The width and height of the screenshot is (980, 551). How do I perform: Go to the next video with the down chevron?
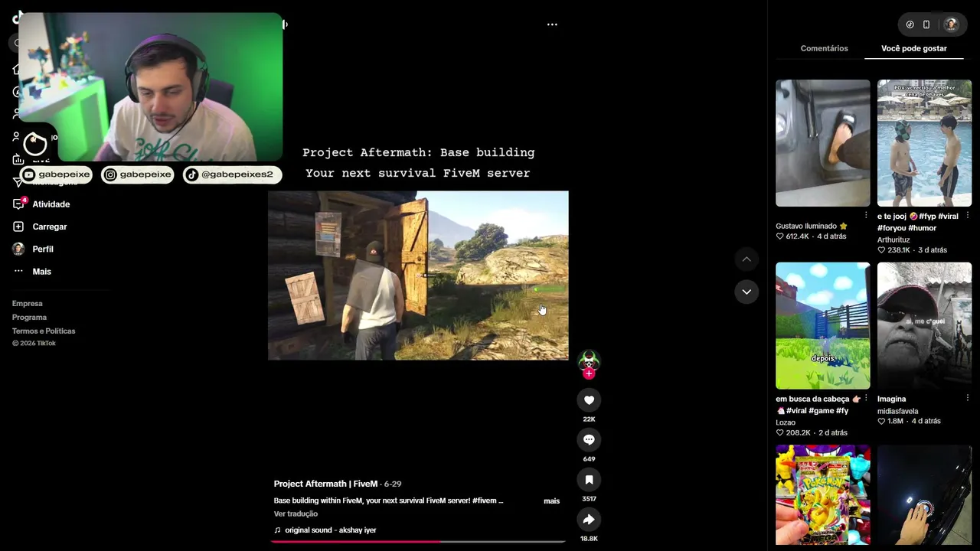click(746, 292)
